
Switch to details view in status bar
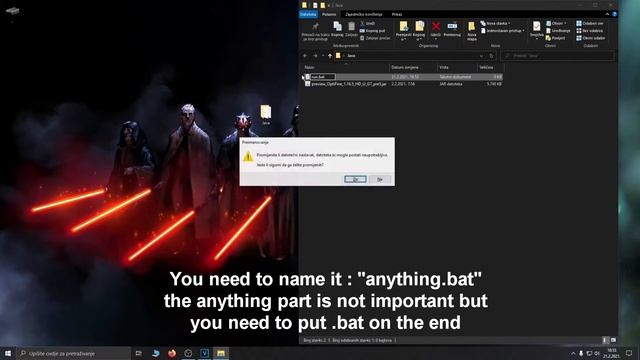pos(605,340)
